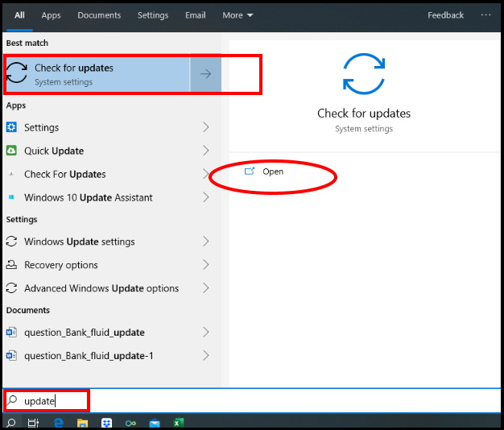The height and width of the screenshot is (430, 504).
Task: Click the Advanced Windows Update options icon
Action: pos(11,288)
